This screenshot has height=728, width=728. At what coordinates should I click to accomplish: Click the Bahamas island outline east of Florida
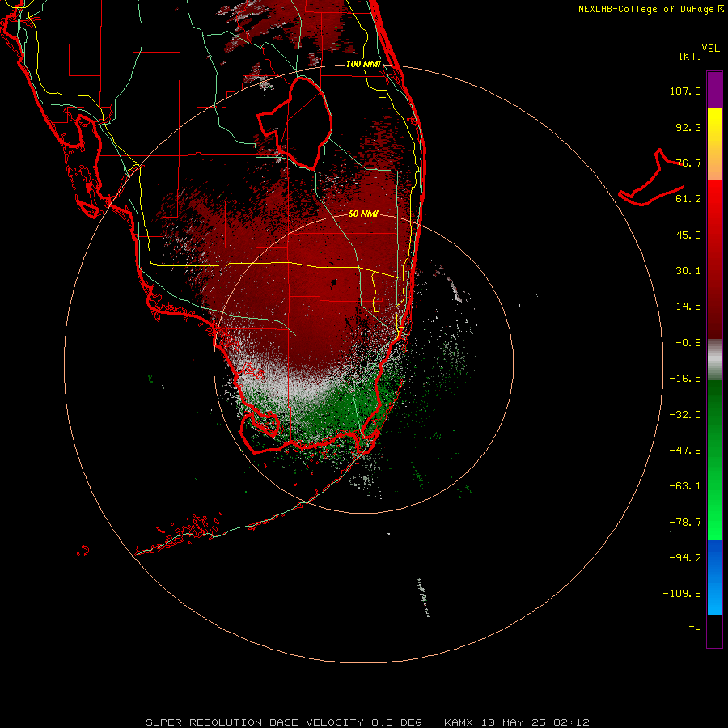click(x=651, y=178)
